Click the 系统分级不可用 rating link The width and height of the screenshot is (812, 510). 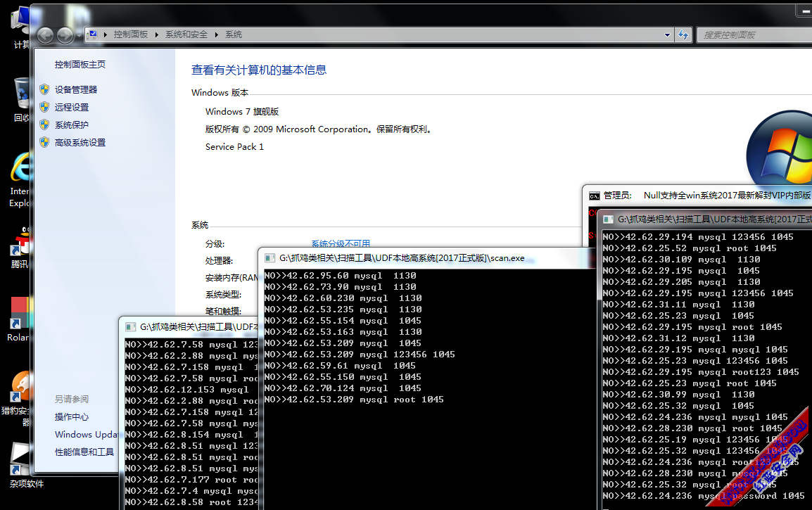click(x=341, y=243)
